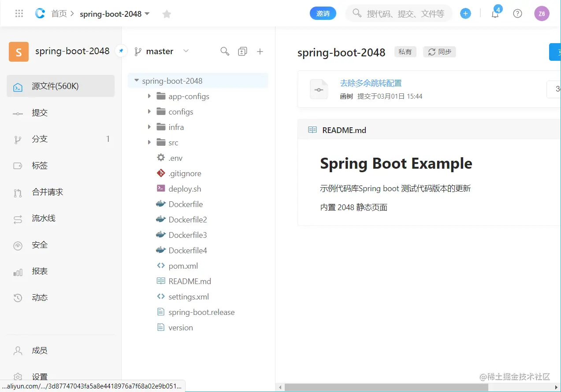Click the 私有 private badge
561x392 pixels.
point(405,52)
